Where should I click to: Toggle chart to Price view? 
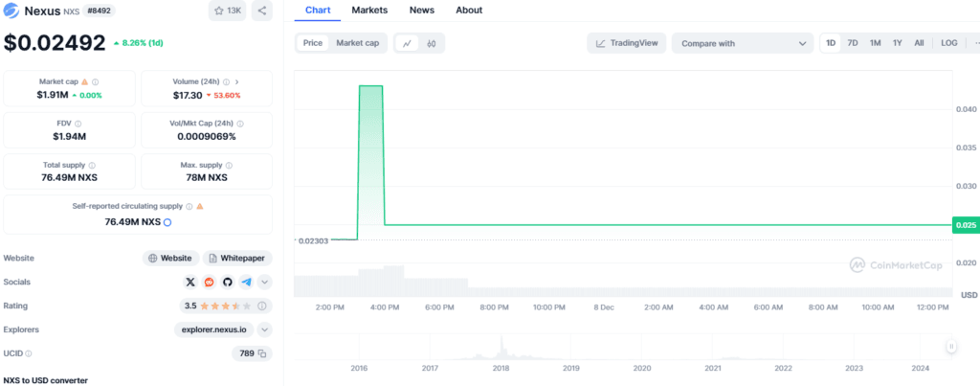click(313, 43)
